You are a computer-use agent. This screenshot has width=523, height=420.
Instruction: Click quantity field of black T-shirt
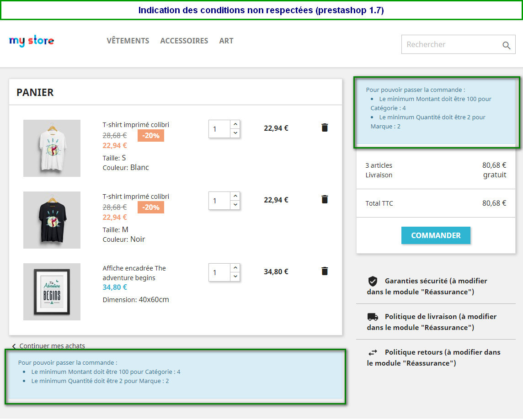click(x=219, y=201)
